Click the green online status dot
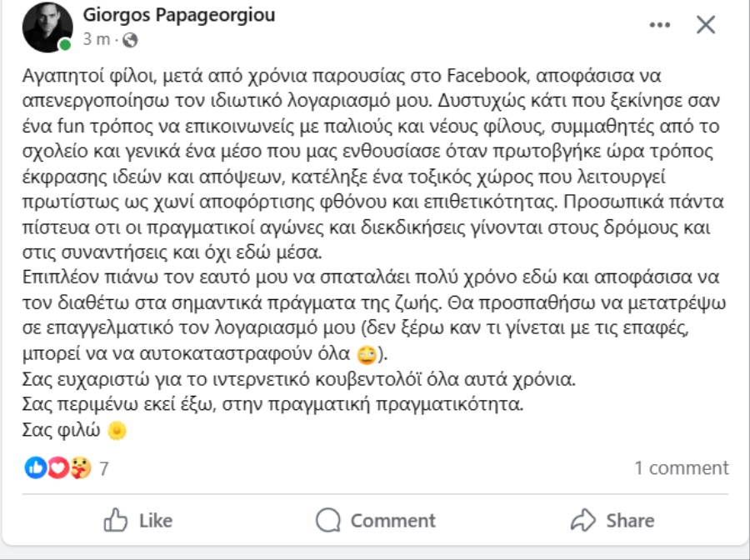 pos(65,44)
